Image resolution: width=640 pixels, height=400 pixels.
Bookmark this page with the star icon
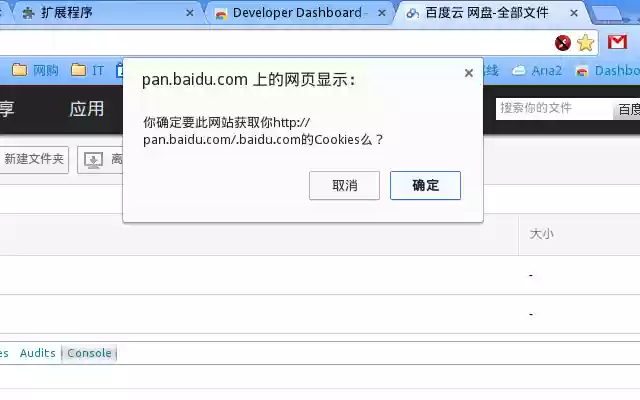[x=585, y=42]
